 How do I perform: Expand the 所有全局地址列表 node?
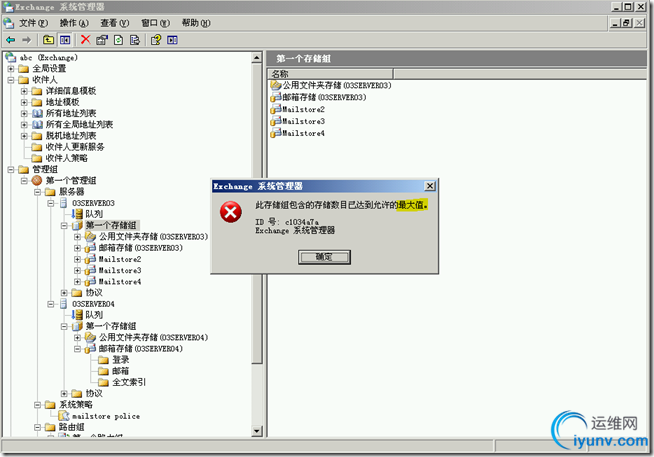24,125
